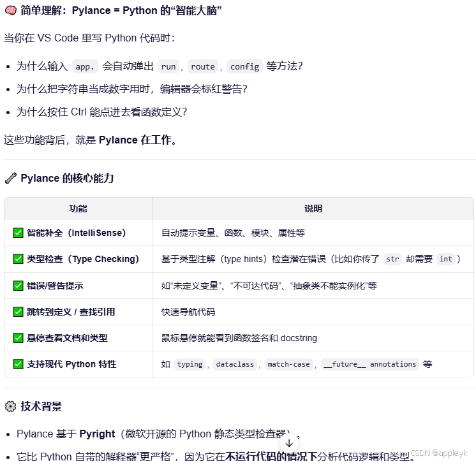Click the bold Pyright text
Viewport: 476px width, 461px height.
[97, 434]
